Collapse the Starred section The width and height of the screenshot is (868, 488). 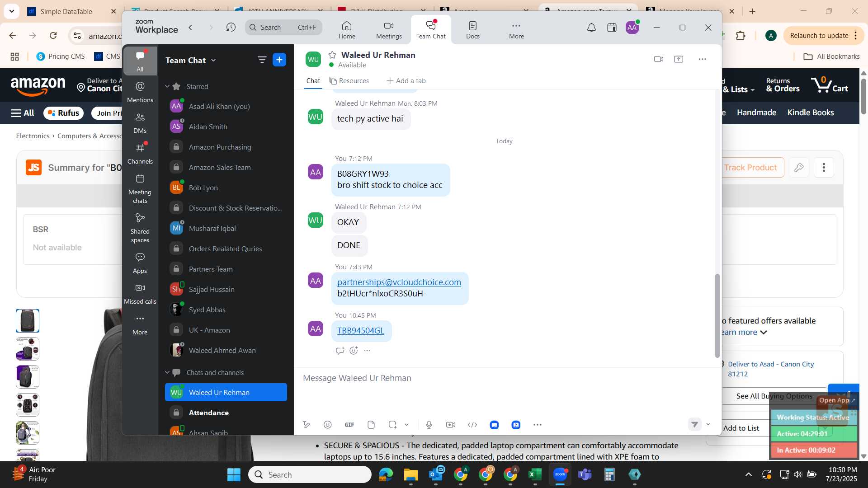pos(167,86)
